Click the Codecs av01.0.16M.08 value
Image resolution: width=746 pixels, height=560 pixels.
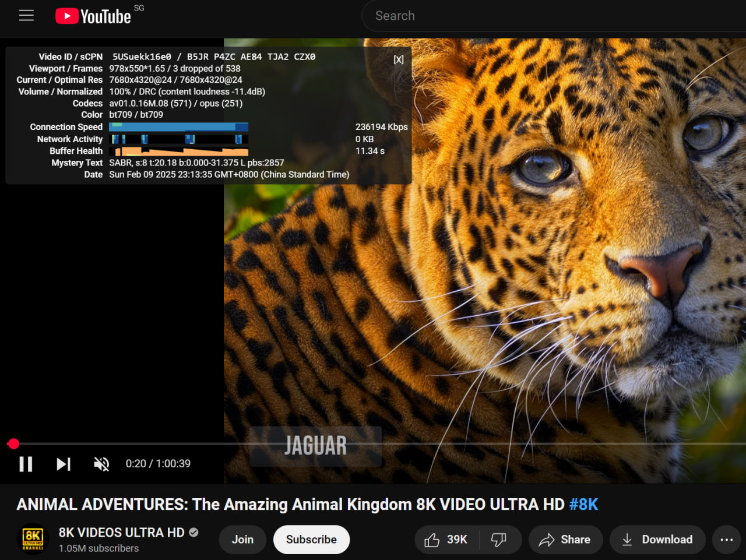pos(175,103)
